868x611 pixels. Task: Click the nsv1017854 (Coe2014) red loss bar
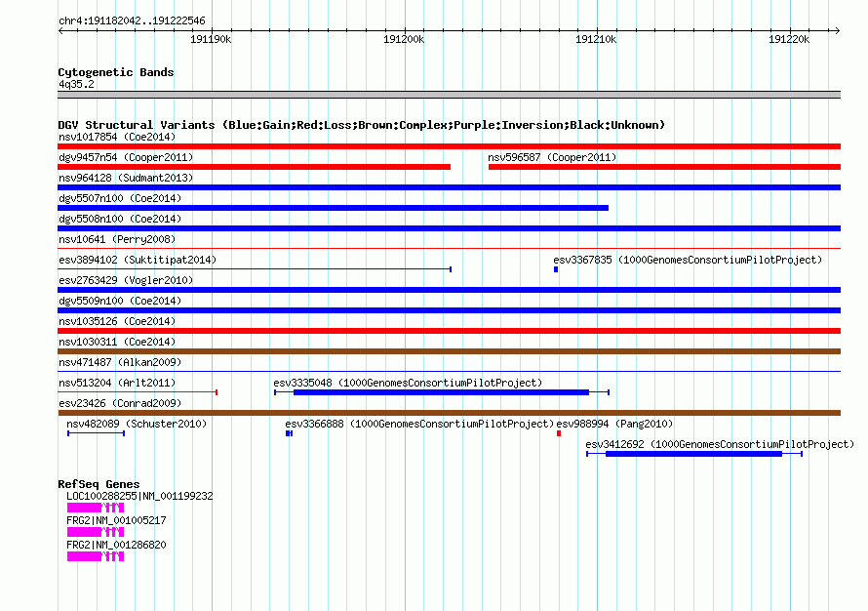click(449, 146)
